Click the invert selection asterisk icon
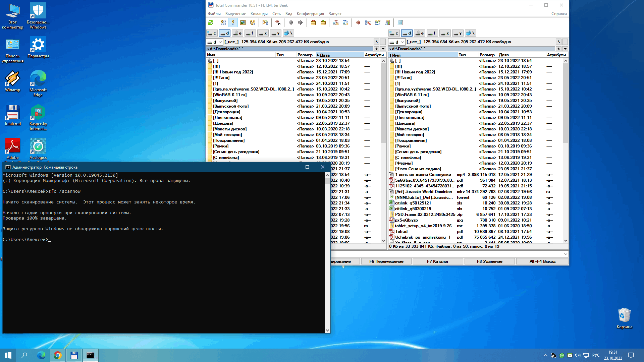The height and width of the screenshot is (362, 644). point(278,22)
